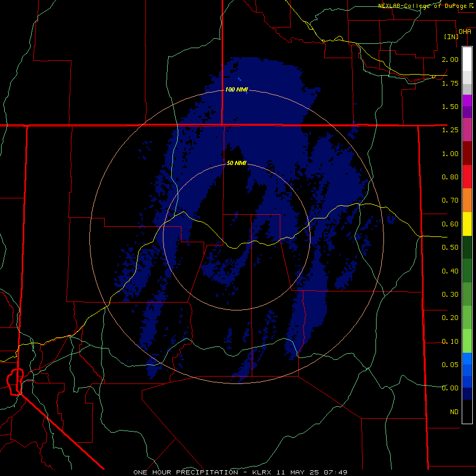476x476 pixels.
Task: Click the 50 NMI range ring label
Action: (x=236, y=163)
